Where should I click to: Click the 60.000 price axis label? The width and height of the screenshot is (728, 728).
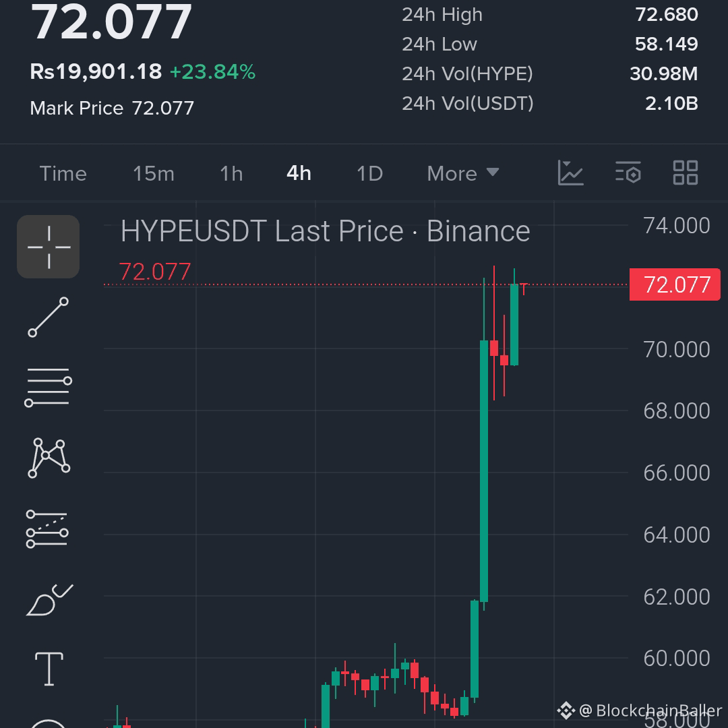click(677, 658)
